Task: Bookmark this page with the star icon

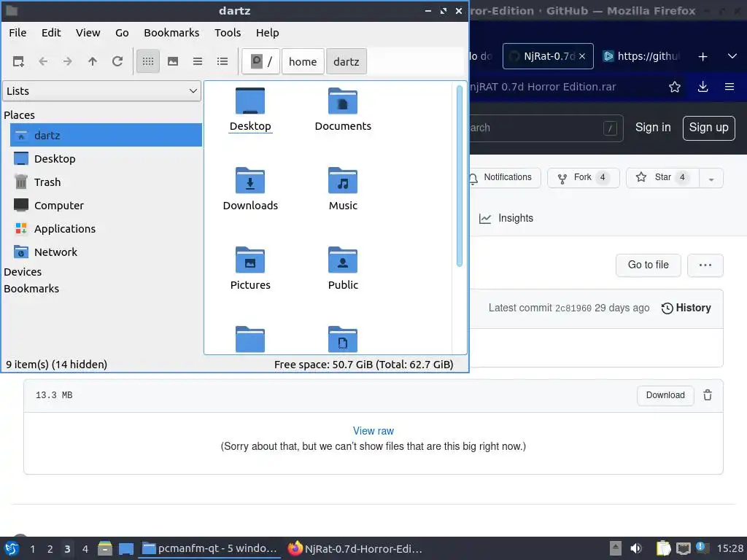Action: tap(675, 87)
